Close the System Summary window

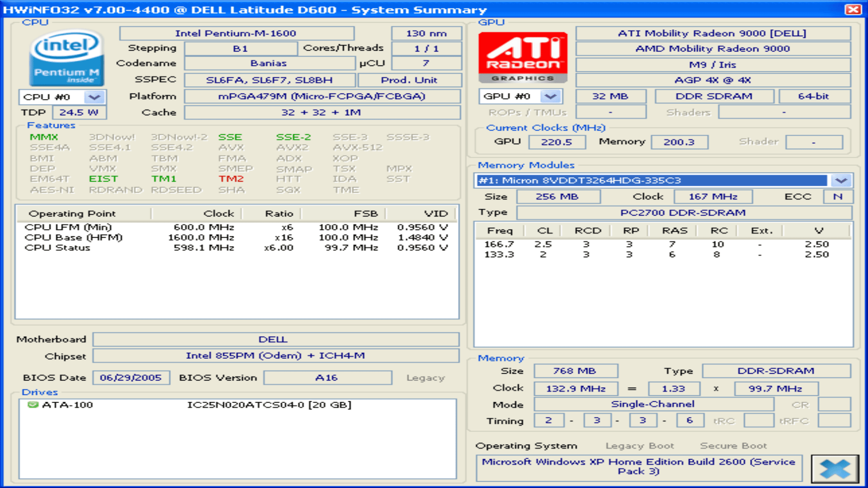pos(853,9)
